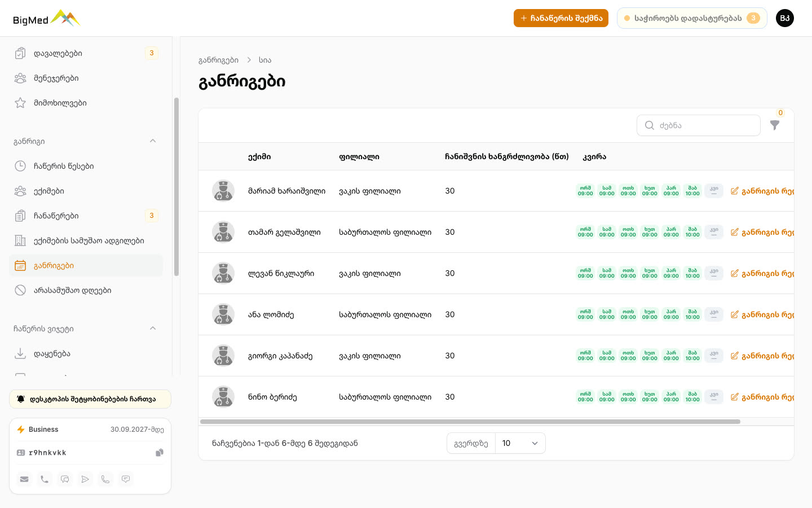Screen dimensions: 812x508
Task: Click the paper plane send icon
Action: point(85,479)
